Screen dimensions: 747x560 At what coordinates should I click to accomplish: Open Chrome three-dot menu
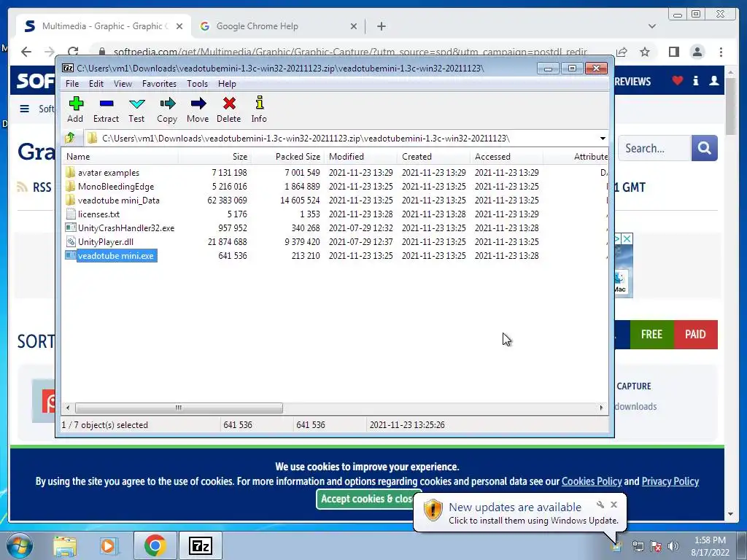click(721, 52)
